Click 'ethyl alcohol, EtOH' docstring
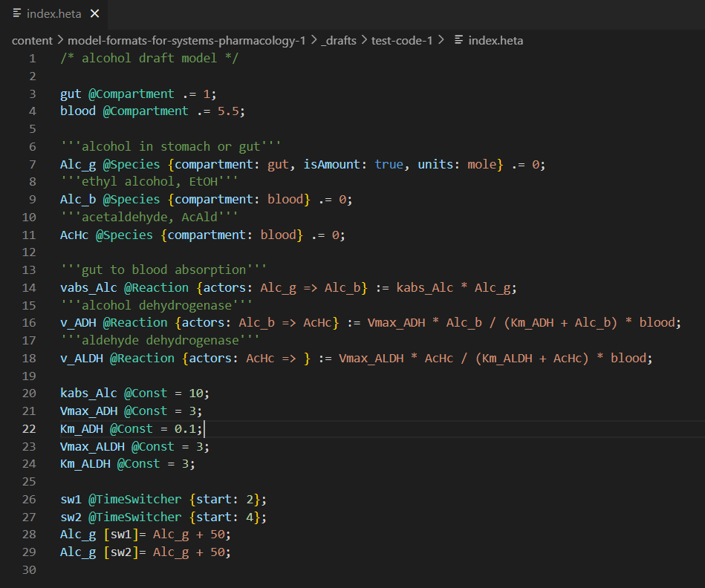The image size is (705, 588). coord(149,181)
